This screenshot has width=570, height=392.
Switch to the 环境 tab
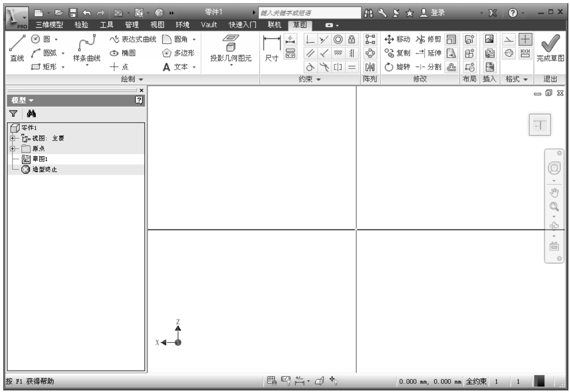click(x=182, y=25)
